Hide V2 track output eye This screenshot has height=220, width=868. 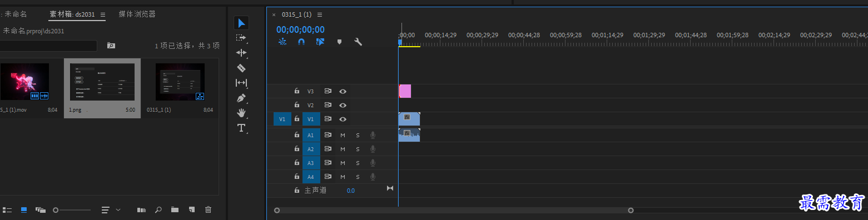(343, 105)
